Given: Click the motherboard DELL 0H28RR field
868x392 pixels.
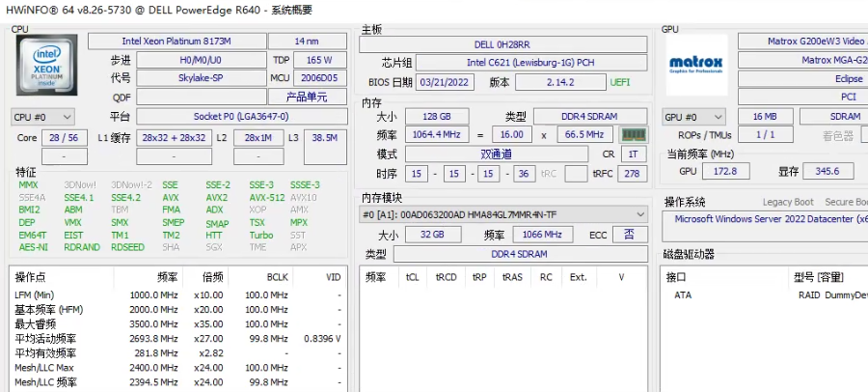Looking at the screenshot, I should (x=502, y=44).
